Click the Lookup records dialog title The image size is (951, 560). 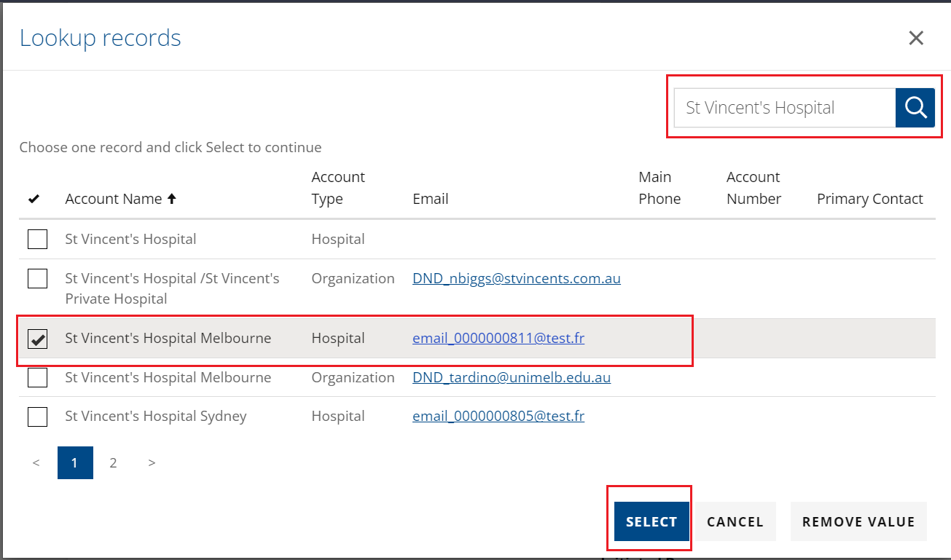(101, 38)
